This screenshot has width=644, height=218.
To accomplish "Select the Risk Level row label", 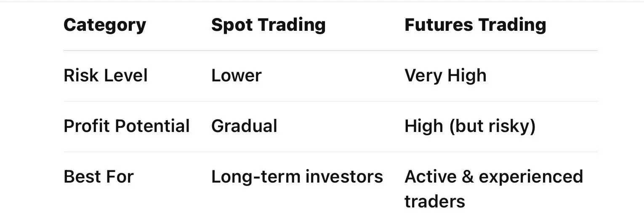I will point(106,76).
